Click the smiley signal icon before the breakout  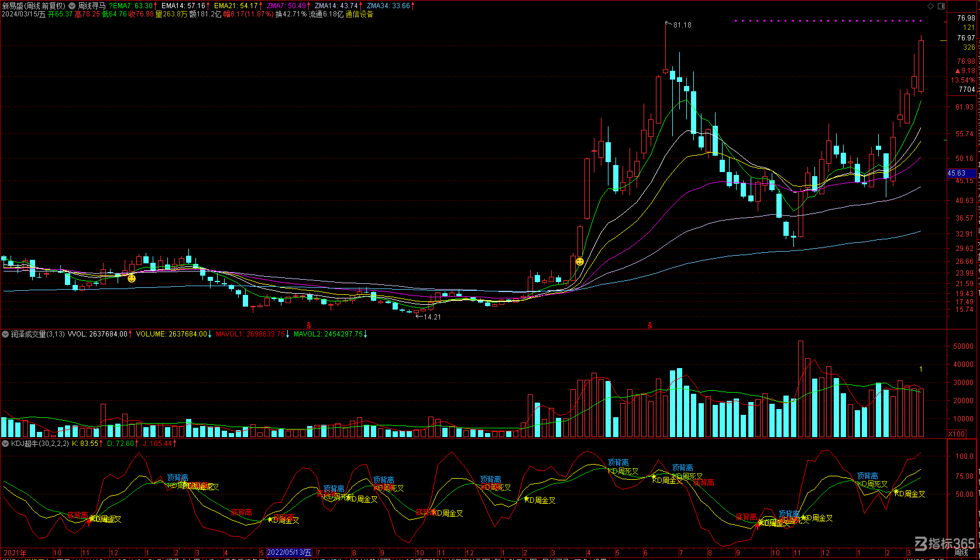pyautogui.click(x=579, y=262)
